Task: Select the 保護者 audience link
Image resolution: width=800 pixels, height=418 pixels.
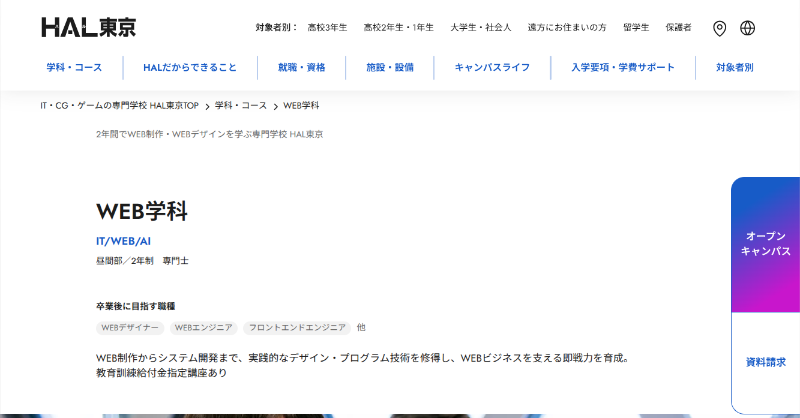Action: (679, 28)
